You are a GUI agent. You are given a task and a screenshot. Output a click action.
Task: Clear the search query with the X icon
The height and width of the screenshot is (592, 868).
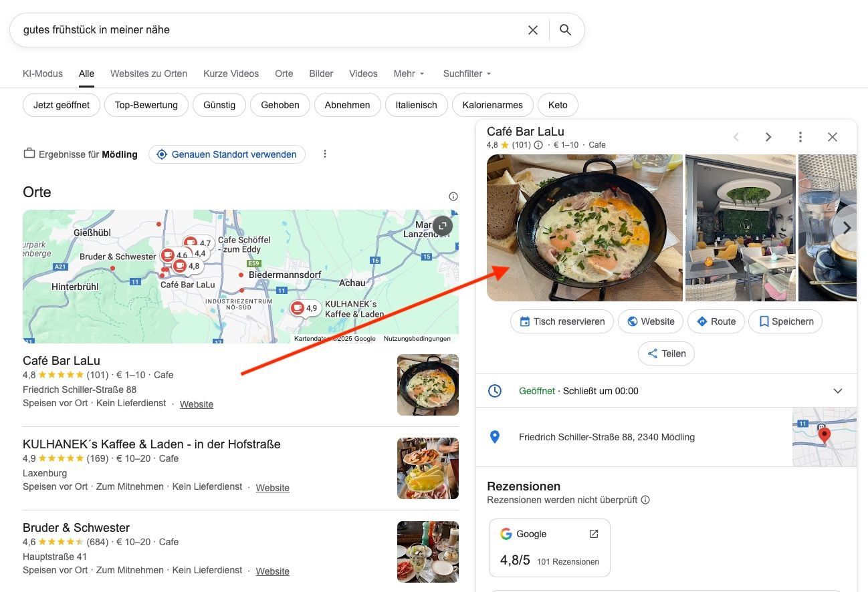[533, 30]
